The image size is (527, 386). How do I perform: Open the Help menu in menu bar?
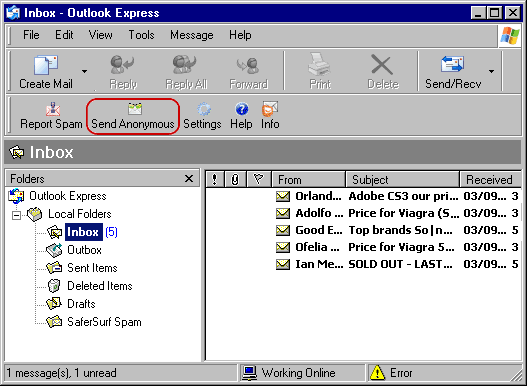pos(240,35)
